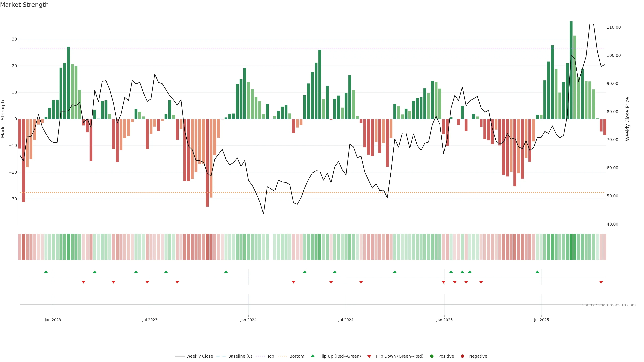Click the Jan 2024 axis label

[x=248, y=320]
